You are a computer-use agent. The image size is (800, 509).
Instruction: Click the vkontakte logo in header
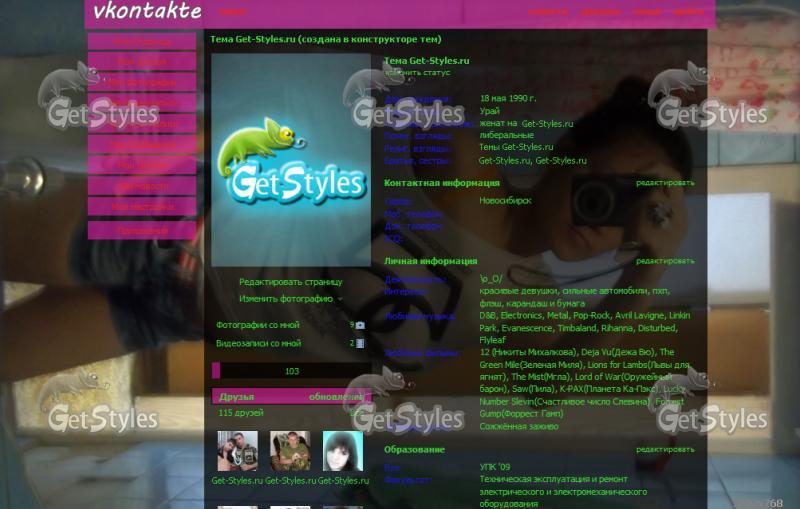[x=147, y=11]
